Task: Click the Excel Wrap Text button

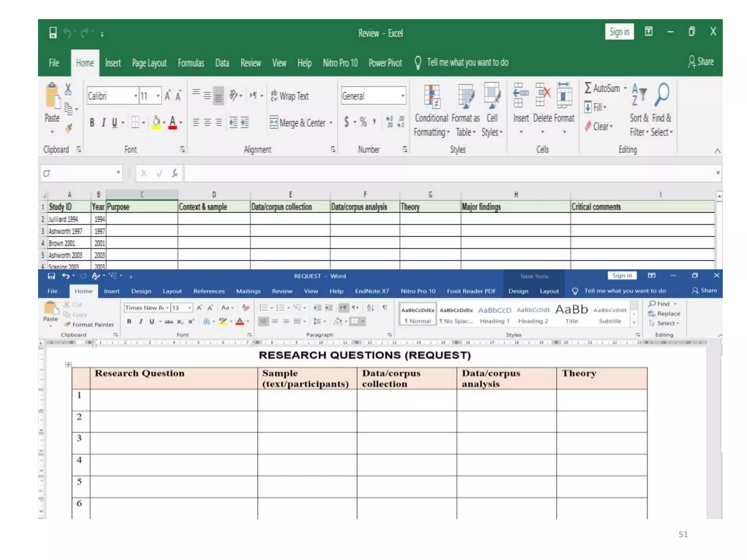Action: 290,96
